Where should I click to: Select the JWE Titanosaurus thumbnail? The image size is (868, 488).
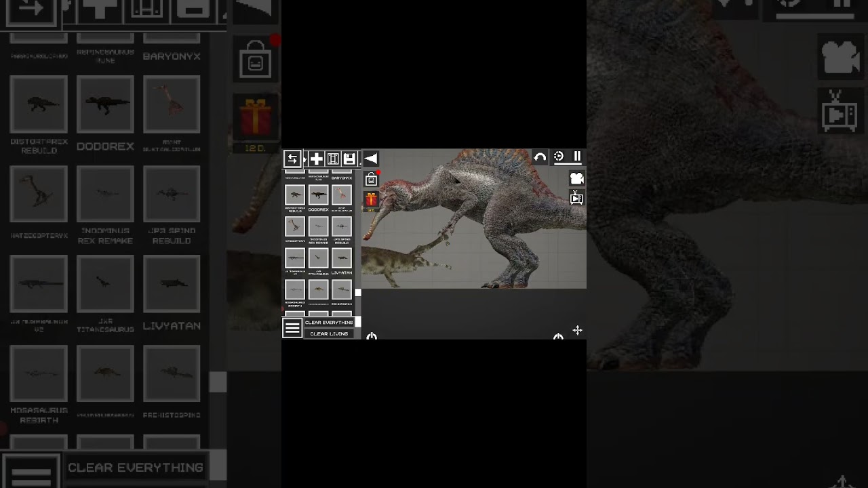coord(318,258)
